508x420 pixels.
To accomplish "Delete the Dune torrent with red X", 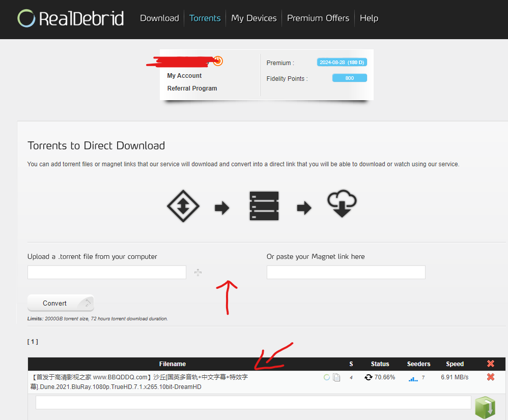I will click(x=491, y=377).
